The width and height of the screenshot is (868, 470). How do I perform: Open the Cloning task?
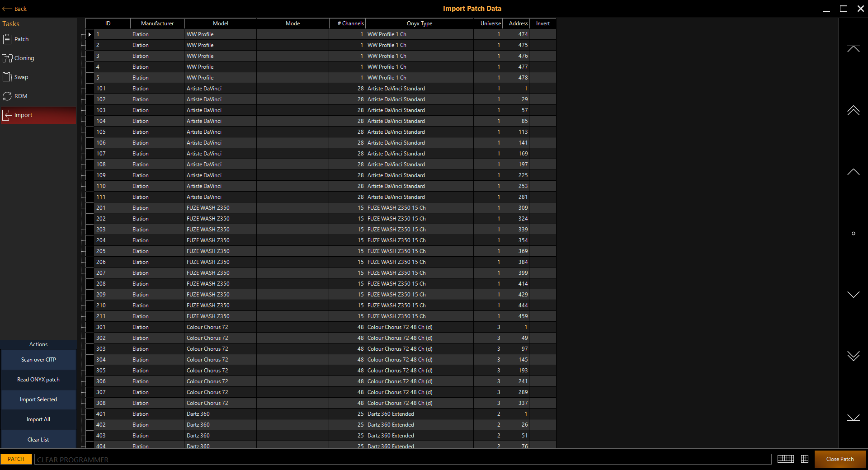tap(38, 58)
